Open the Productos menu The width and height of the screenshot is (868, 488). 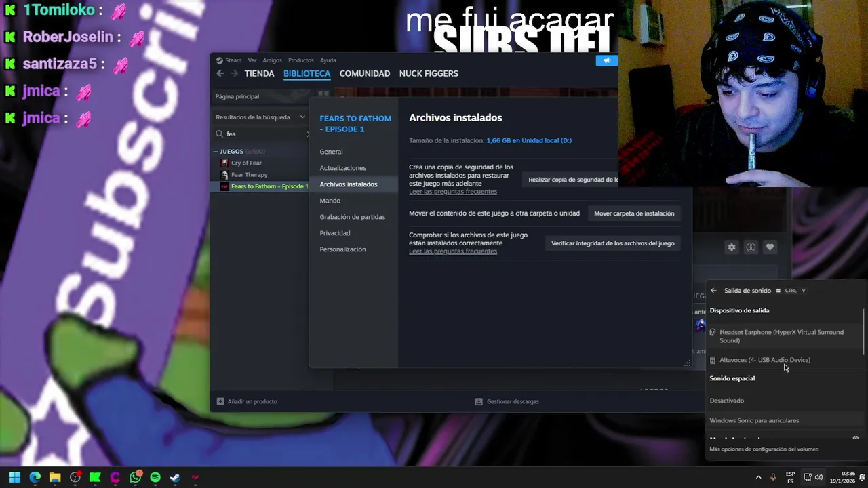[x=300, y=60]
